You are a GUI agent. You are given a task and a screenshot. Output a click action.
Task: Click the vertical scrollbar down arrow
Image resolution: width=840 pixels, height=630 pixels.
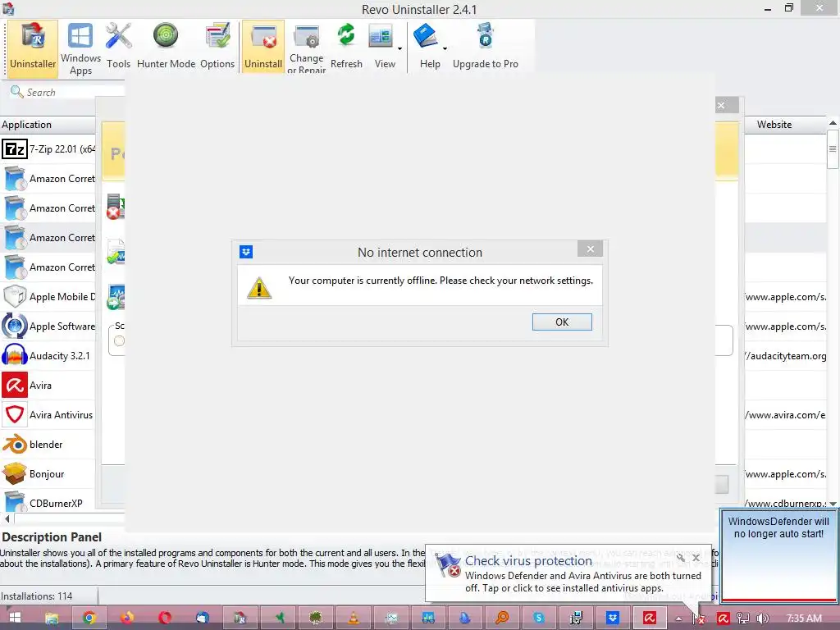click(x=833, y=503)
